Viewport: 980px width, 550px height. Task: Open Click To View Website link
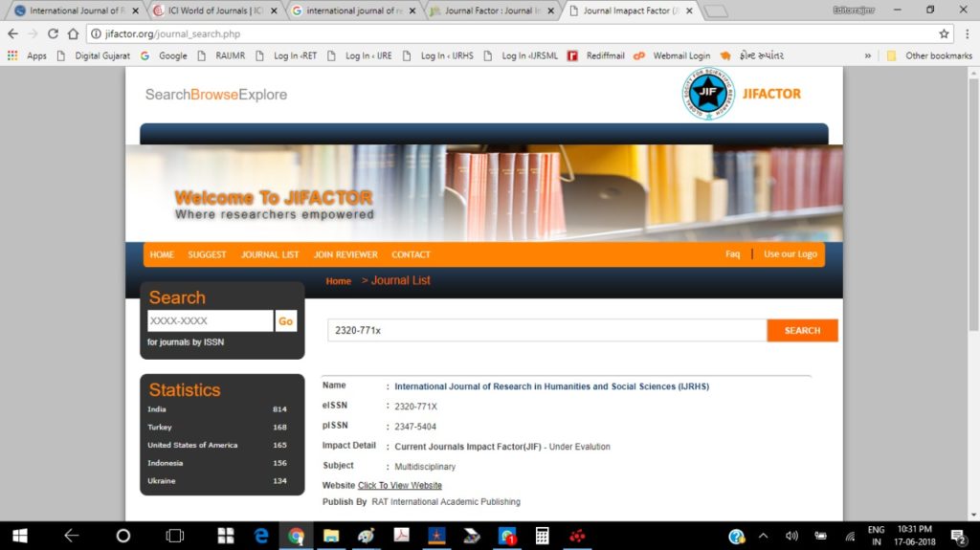[399, 485]
